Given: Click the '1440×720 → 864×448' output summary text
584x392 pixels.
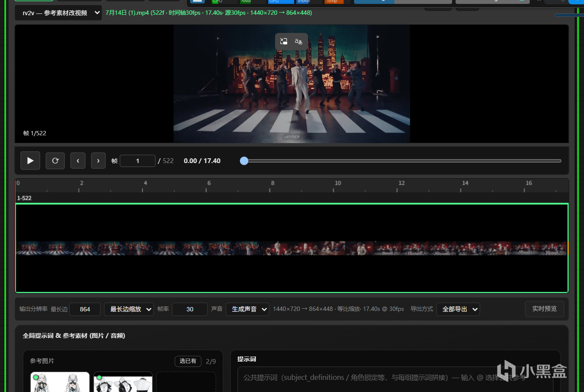Looking at the screenshot, I should tap(303, 309).
